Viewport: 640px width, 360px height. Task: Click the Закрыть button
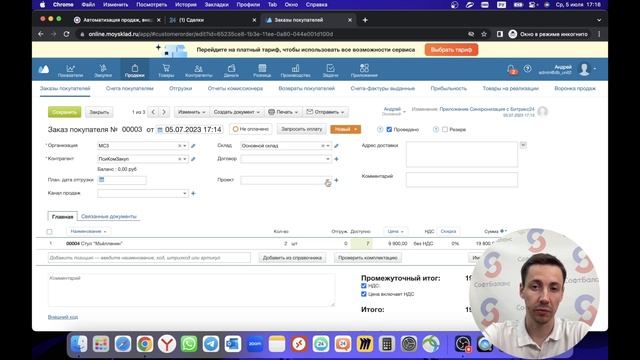coord(99,112)
